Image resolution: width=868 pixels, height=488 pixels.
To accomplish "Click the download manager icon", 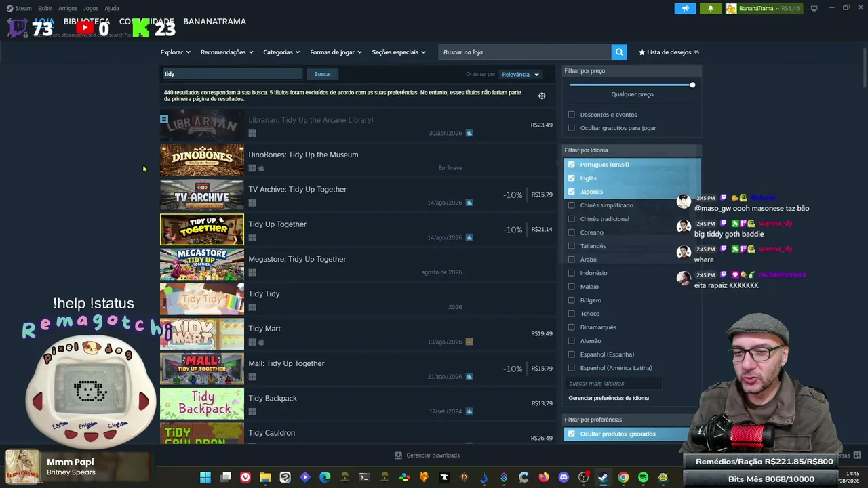I will point(398,455).
